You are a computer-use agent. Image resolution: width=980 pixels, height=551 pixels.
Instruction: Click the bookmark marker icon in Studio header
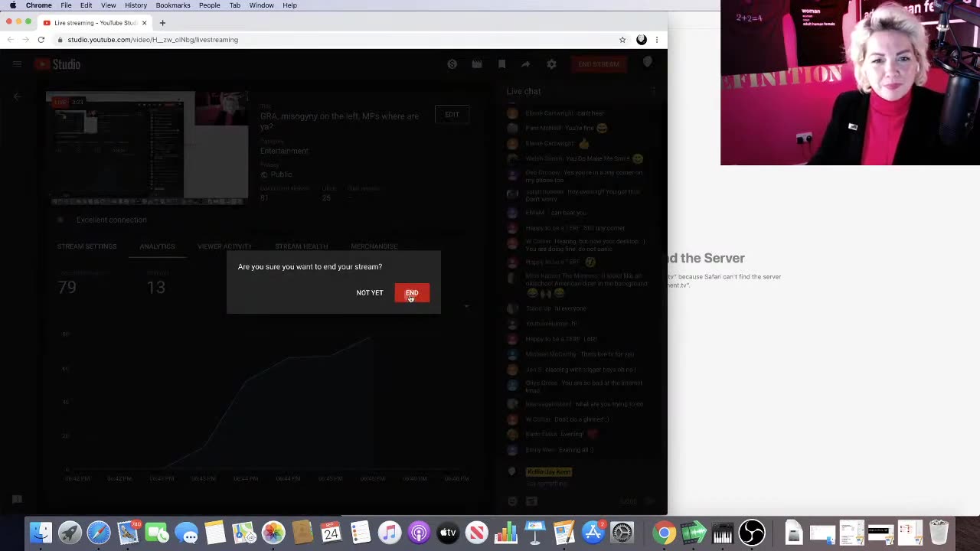click(501, 64)
